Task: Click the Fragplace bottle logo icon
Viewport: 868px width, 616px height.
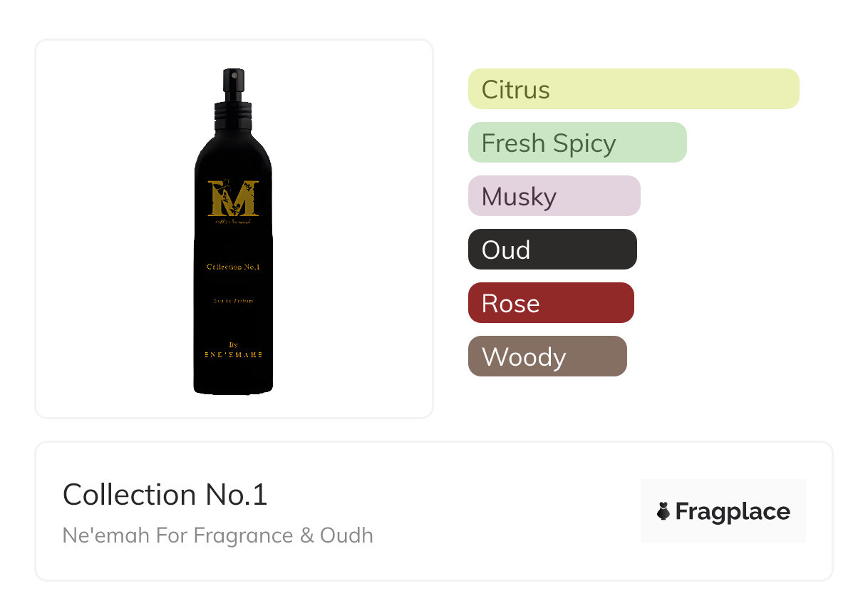Action: [x=663, y=511]
